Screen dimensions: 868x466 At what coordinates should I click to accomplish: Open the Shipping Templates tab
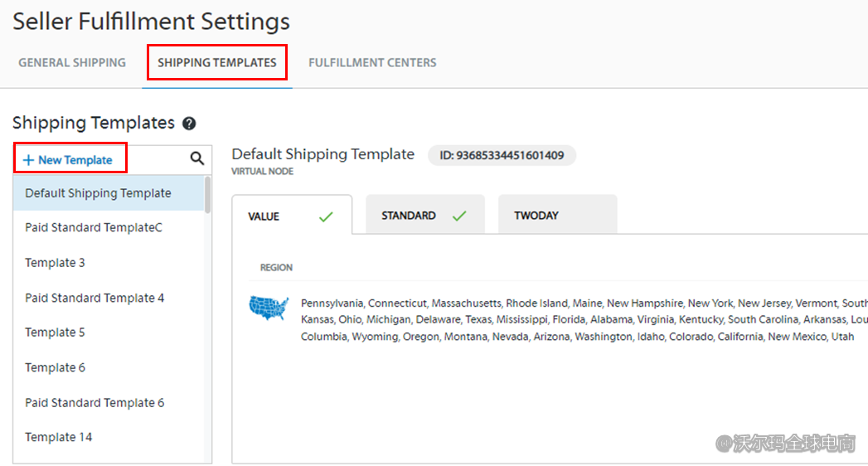[217, 62]
